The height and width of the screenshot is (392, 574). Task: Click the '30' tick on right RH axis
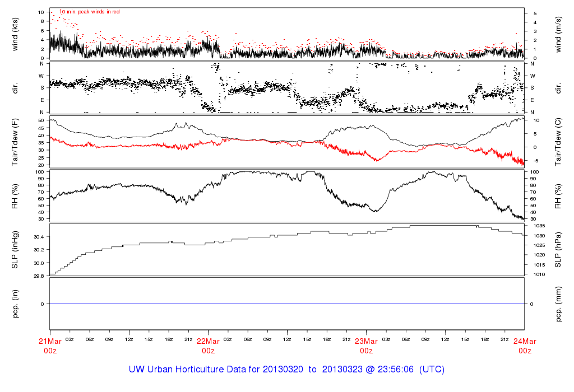pos(534,219)
